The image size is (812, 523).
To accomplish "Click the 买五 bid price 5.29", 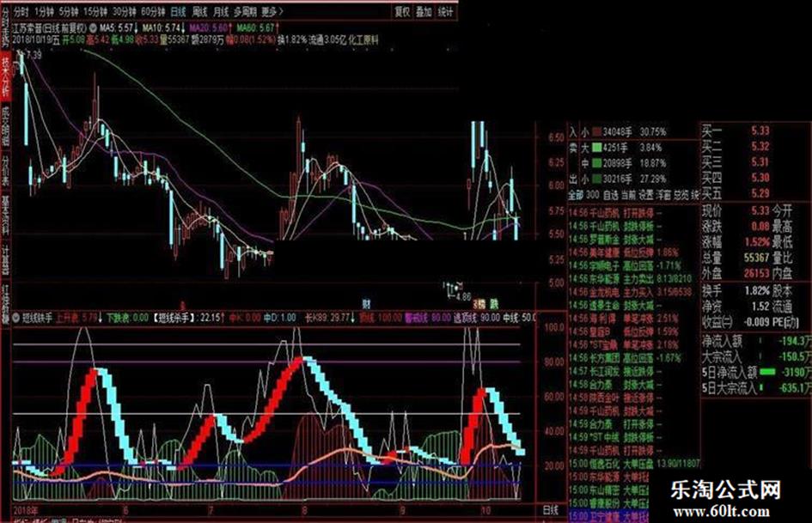I will pyautogui.click(x=760, y=193).
